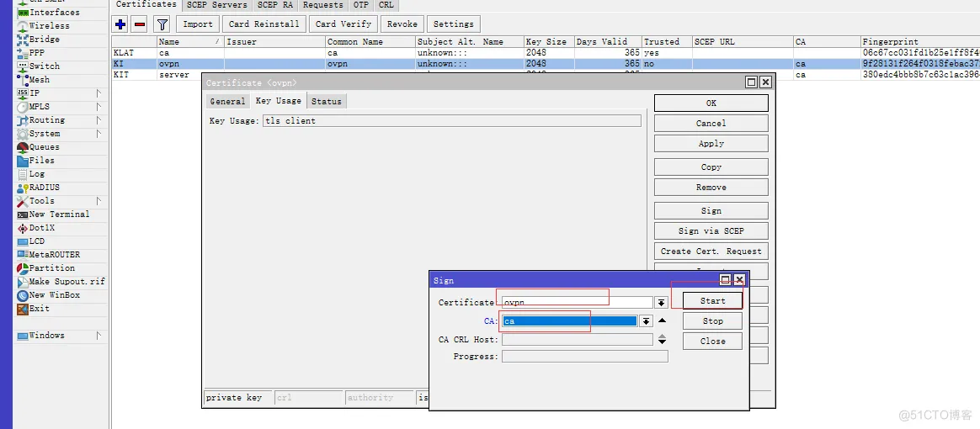The width and height of the screenshot is (980, 429).
Task: Expand the CA CRL Host option arrows
Action: point(662,340)
